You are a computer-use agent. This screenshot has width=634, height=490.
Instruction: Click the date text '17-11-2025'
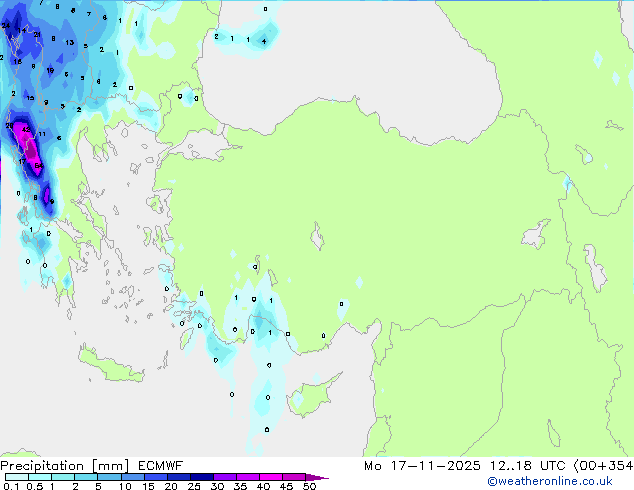(x=435, y=466)
